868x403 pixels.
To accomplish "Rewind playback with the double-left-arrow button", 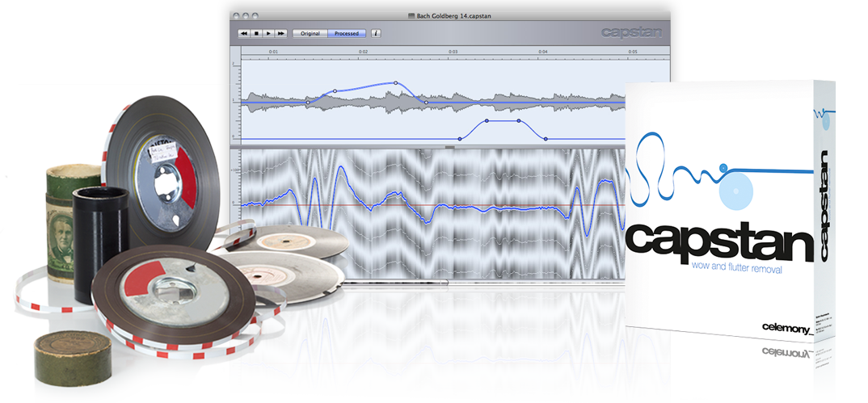I will [244, 34].
